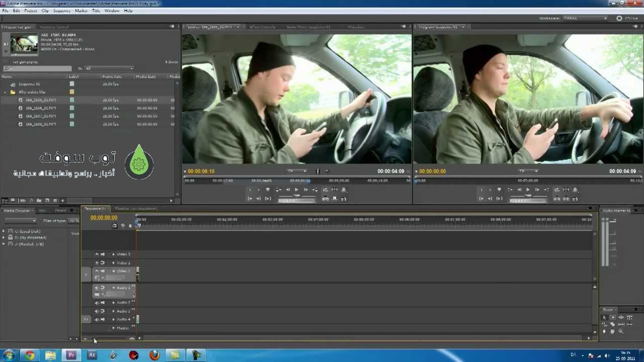This screenshot has height=362, width=644.
Task: Play the Source monitor clip
Action: pos(296,190)
